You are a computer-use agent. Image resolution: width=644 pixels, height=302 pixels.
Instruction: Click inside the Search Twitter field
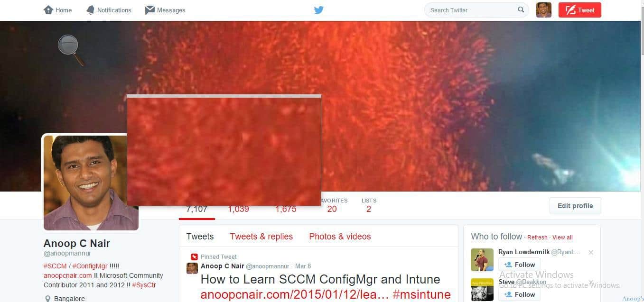coord(472,10)
